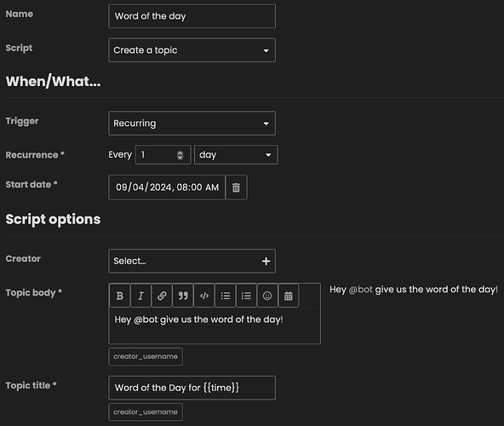
Task: Create a bulleted list in Topic body
Action: click(x=226, y=296)
